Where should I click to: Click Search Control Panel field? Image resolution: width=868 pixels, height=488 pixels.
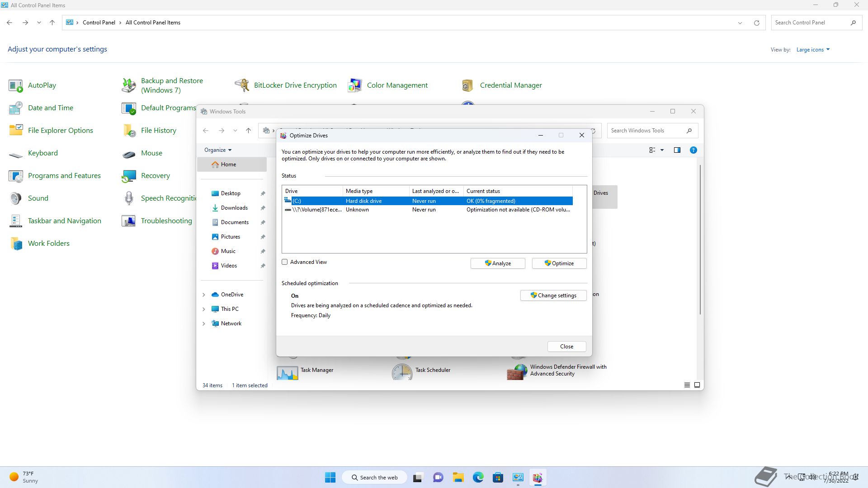click(x=816, y=23)
